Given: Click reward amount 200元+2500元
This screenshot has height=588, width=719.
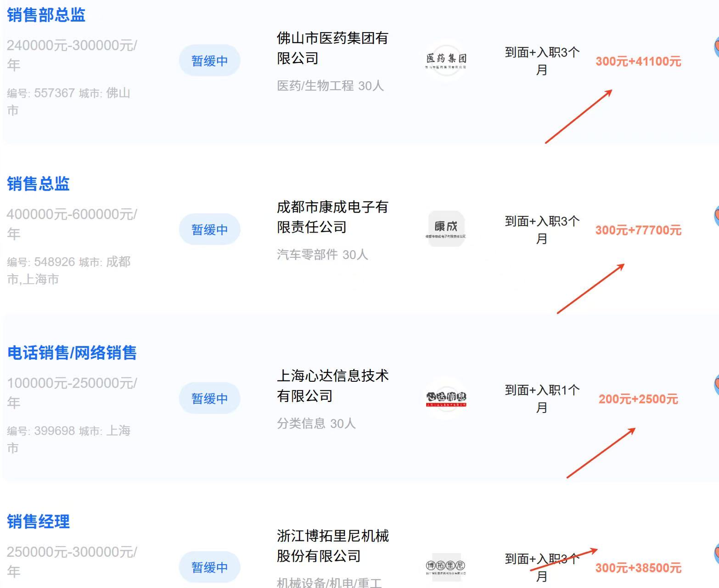Looking at the screenshot, I should pyautogui.click(x=638, y=399).
